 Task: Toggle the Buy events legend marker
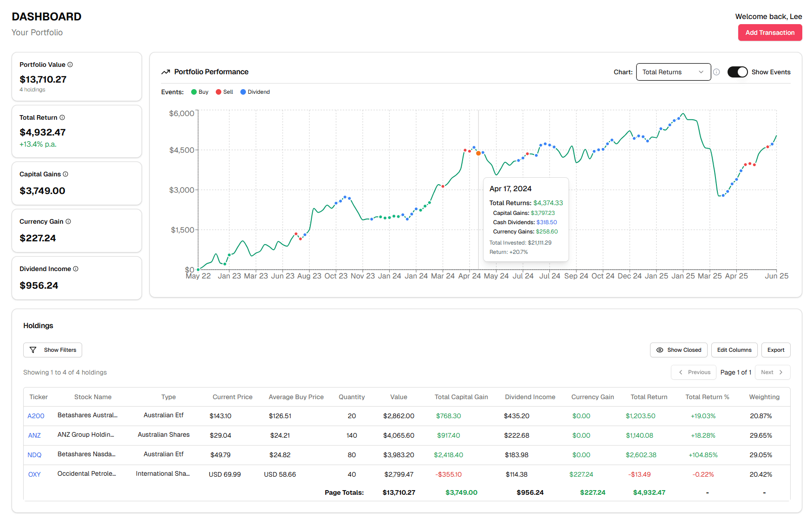(x=193, y=92)
